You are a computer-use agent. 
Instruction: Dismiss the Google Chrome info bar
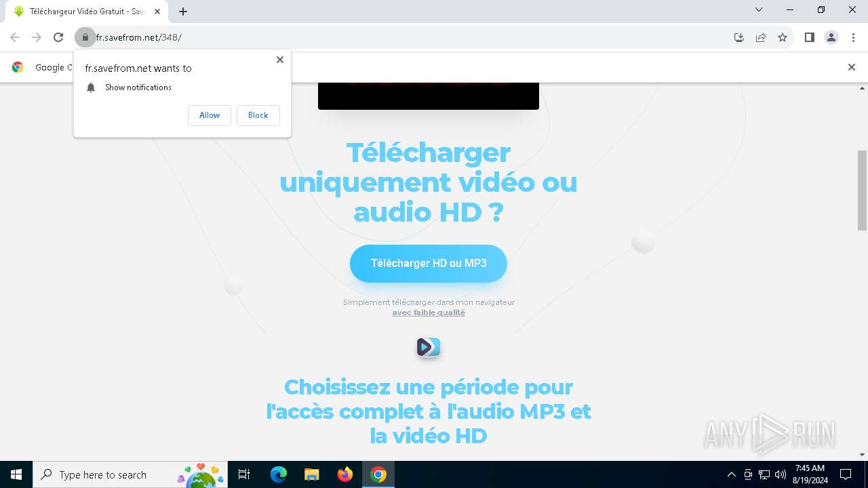[x=852, y=67]
